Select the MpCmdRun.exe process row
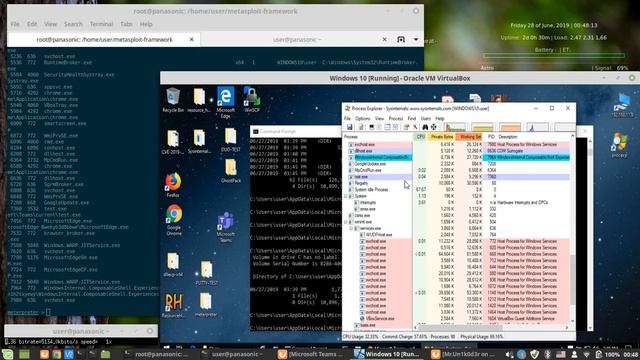Viewport: 640px width, 360px height. click(456, 170)
